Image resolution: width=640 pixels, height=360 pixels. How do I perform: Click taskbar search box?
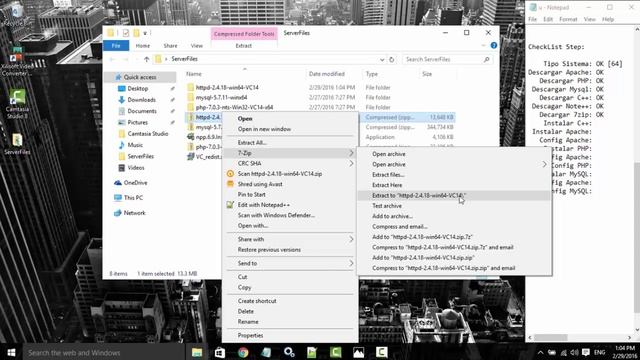[x=104, y=352]
